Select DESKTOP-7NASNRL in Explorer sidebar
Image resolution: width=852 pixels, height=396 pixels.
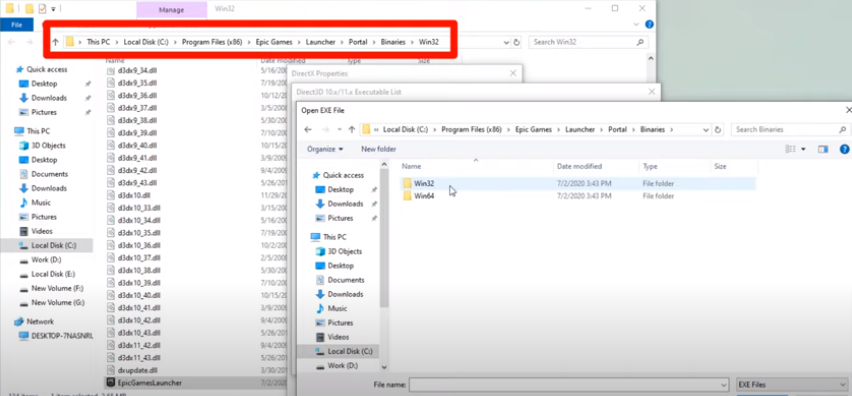pyautogui.click(x=56, y=336)
